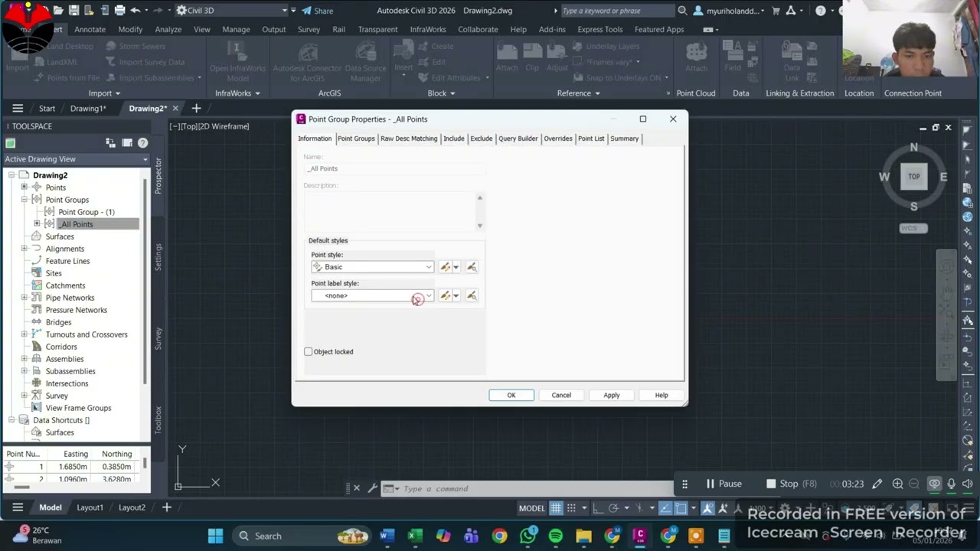
Task: Switch to the Layout1 tab
Action: click(90, 507)
